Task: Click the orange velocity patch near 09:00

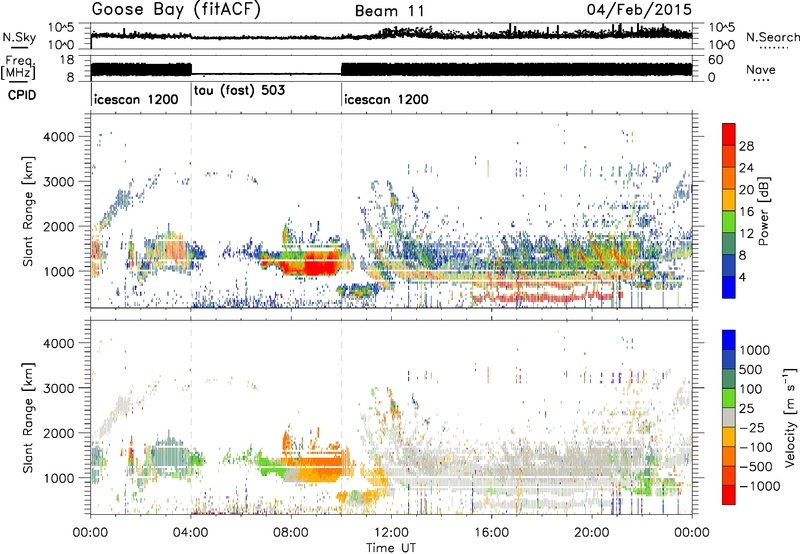Action: tap(316, 467)
